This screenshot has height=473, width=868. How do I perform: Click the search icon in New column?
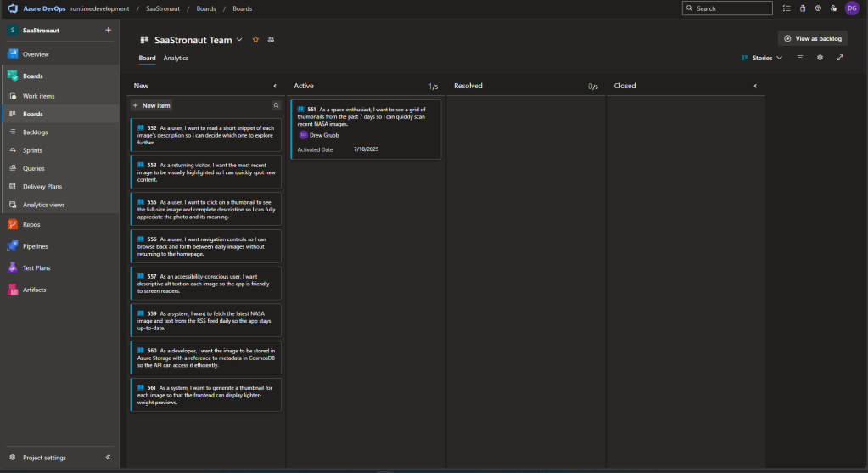click(x=276, y=105)
